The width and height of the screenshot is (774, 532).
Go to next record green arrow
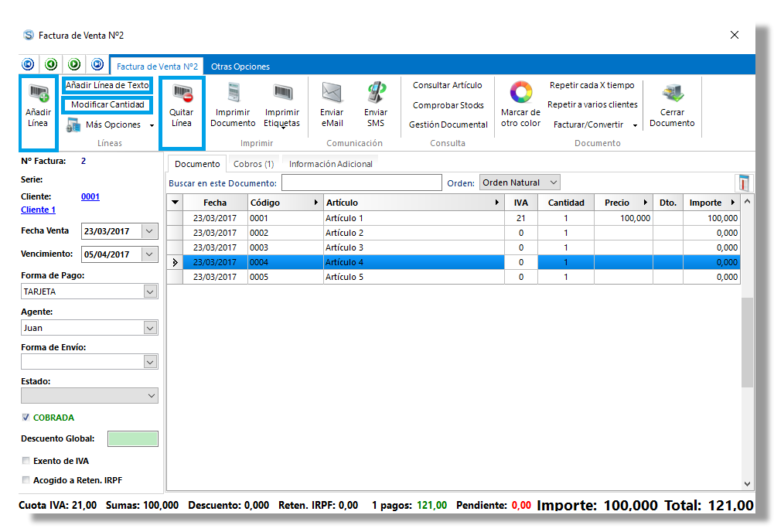click(74, 64)
